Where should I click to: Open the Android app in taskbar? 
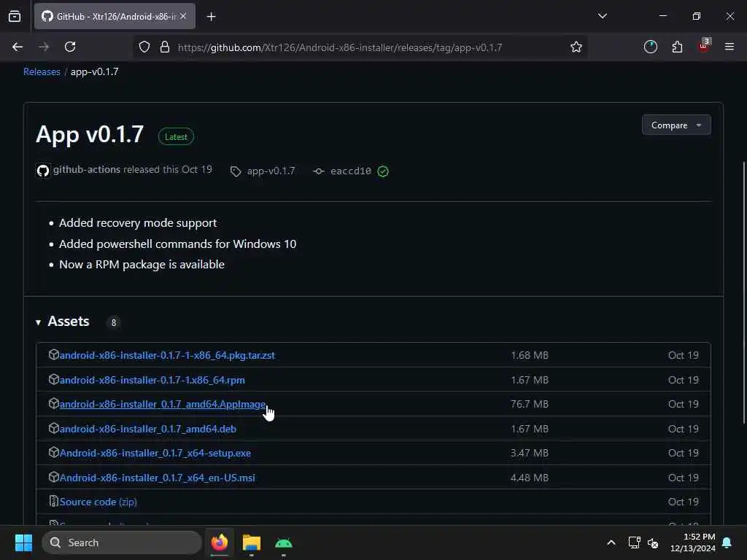pos(284,542)
